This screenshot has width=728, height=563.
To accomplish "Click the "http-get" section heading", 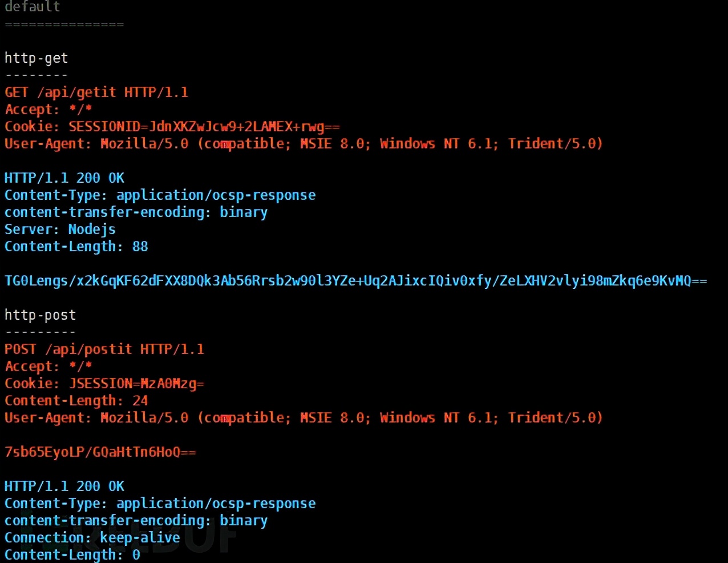I will [x=37, y=58].
